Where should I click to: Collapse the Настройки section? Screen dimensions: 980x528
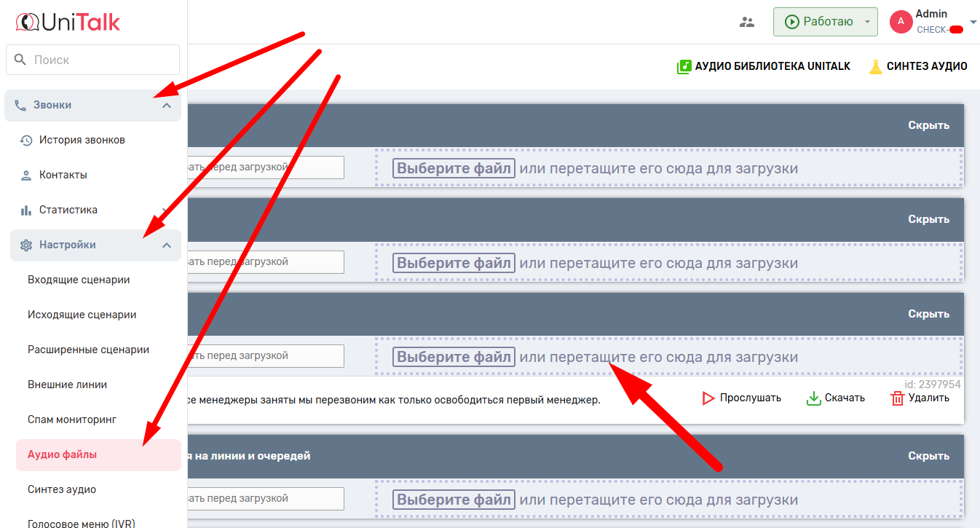pos(166,245)
